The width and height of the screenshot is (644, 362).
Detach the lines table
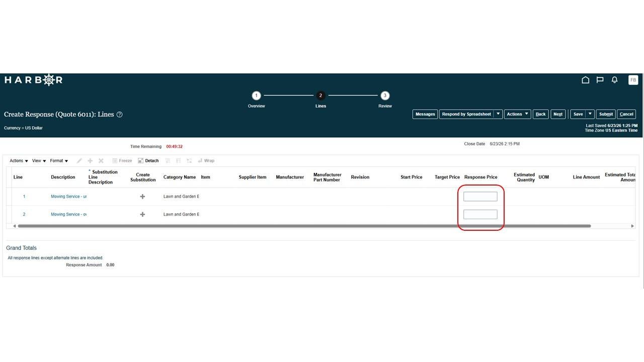coord(148,161)
